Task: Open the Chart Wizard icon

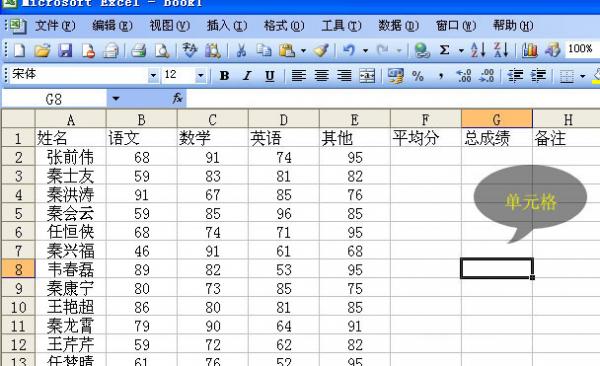Action: coord(530,50)
